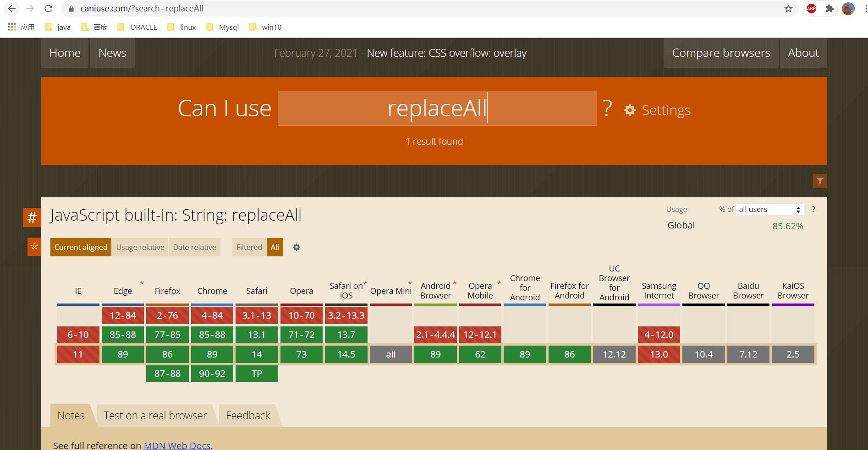
Task: Open the all users usage dropdown
Action: click(x=770, y=209)
